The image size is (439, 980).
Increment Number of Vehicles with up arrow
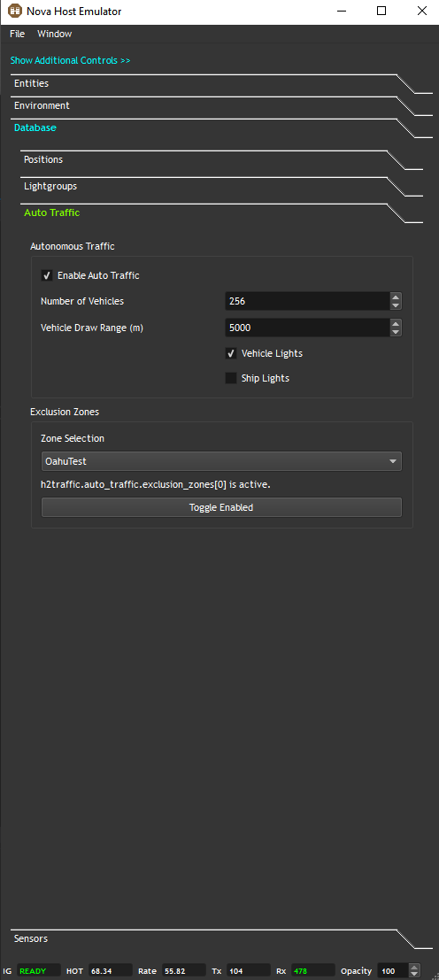(x=396, y=297)
